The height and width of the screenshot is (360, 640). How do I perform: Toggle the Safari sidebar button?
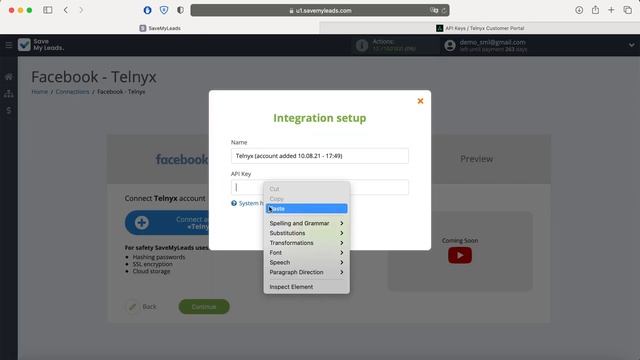click(x=48, y=10)
